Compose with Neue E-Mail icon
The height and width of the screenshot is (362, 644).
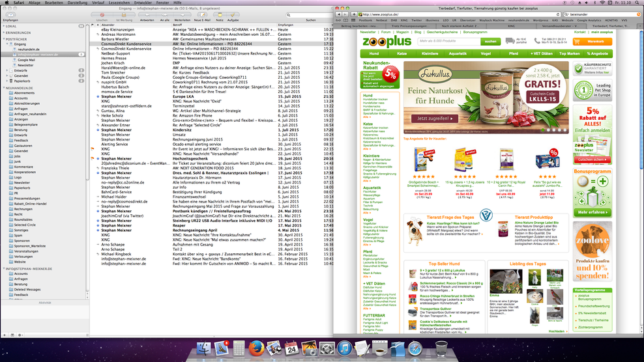(202, 15)
